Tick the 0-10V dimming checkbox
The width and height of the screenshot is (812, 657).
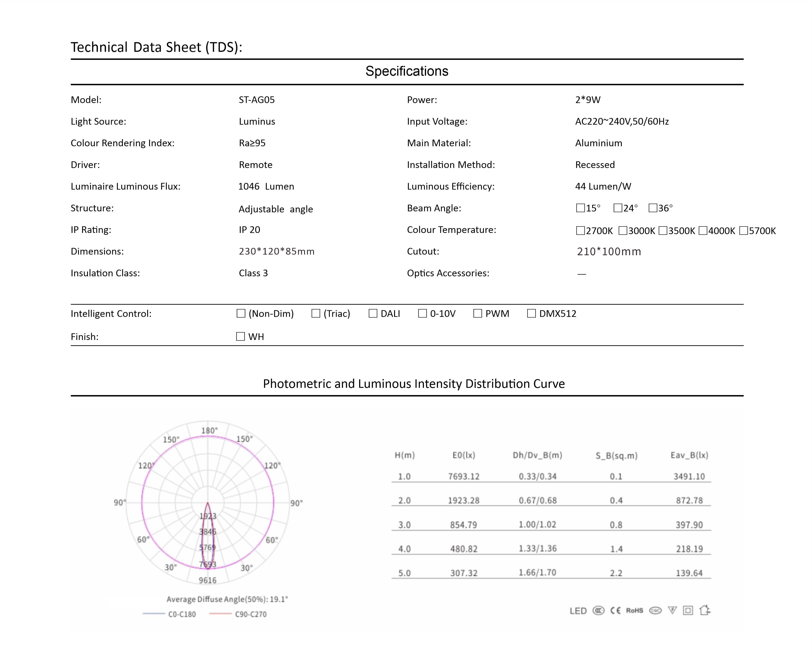(x=422, y=313)
